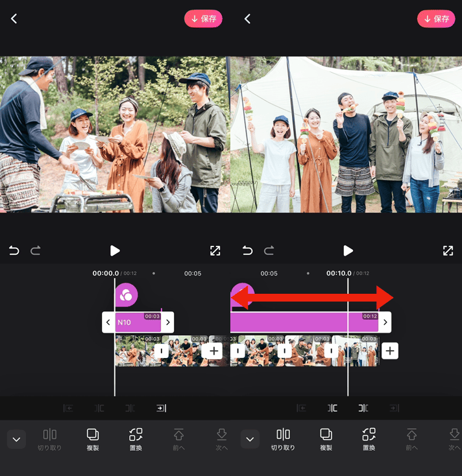Tap highlighted trim-to-end icon below N10 timeline
This screenshot has height=476, width=462.
coord(161,408)
